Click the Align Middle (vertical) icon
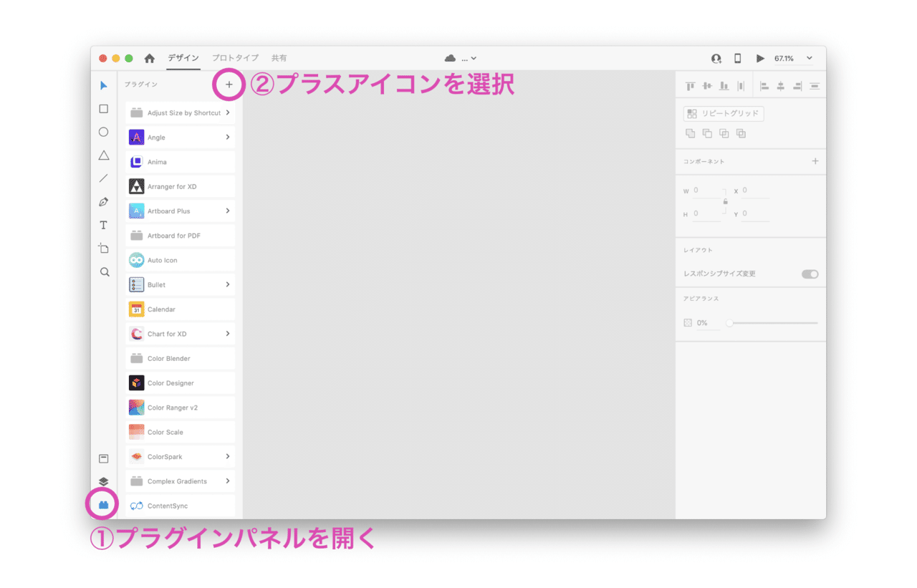The height and width of the screenshot is (588, 917). click(x=707, y=86)
